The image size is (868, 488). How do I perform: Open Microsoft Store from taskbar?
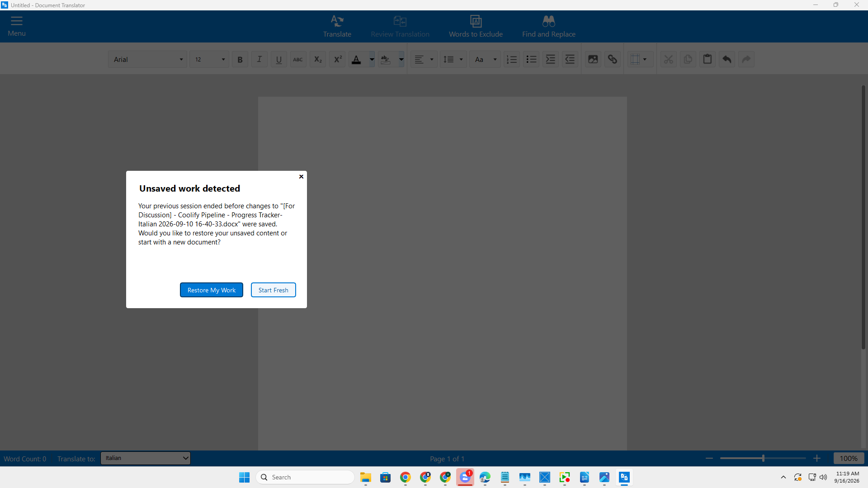coord(386,477)
